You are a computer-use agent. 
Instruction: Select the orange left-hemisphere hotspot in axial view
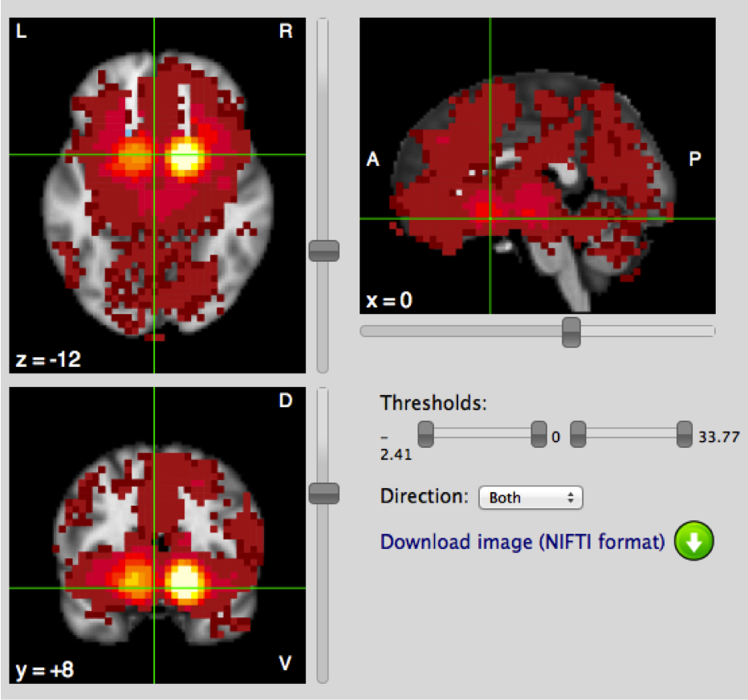pos(131,156)
